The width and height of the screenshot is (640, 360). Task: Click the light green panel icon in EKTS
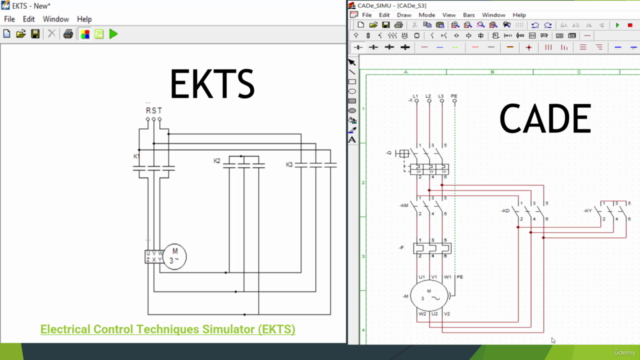point(99,34)
